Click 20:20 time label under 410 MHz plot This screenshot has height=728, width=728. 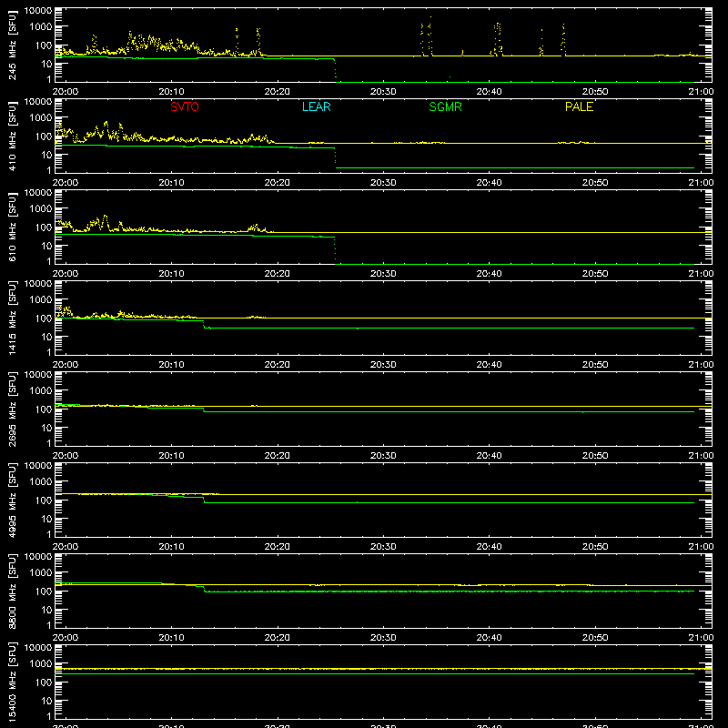278,183
